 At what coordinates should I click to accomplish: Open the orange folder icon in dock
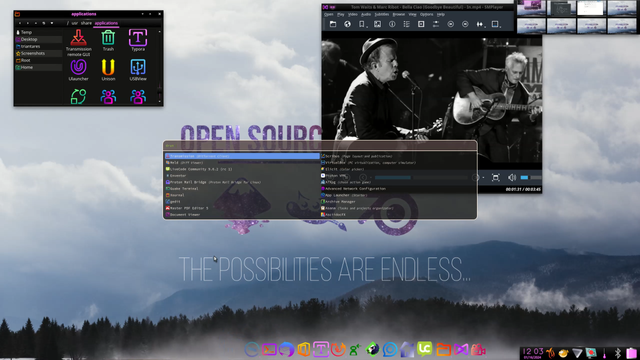(x=443, y=350)
